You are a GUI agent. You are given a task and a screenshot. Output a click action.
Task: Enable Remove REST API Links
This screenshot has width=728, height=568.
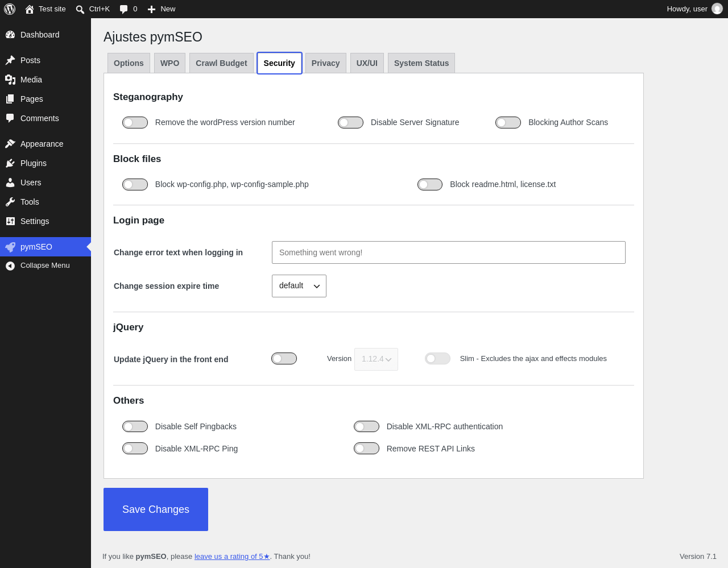click(366, 448)
